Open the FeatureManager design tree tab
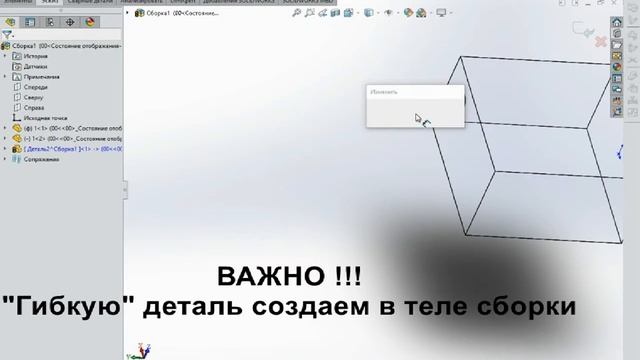Screen dimensions: 640x360 coord(10,22)
